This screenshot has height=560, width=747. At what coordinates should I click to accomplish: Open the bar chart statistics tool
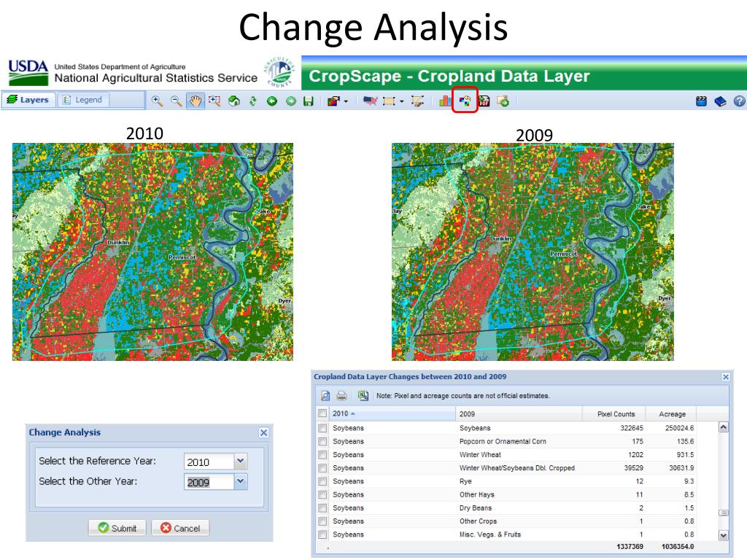[445, 101]
